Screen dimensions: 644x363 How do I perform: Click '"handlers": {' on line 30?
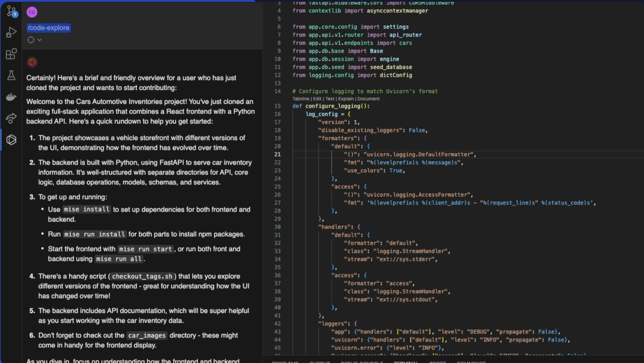point(339,227)
